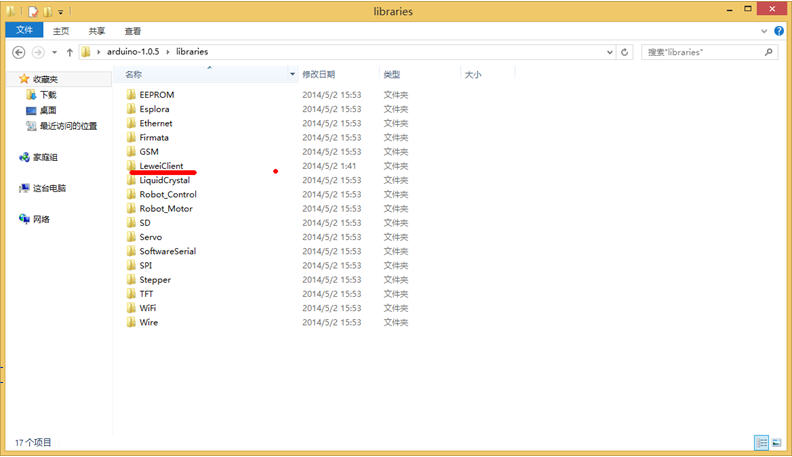Select the TFT folder icon

131,293
